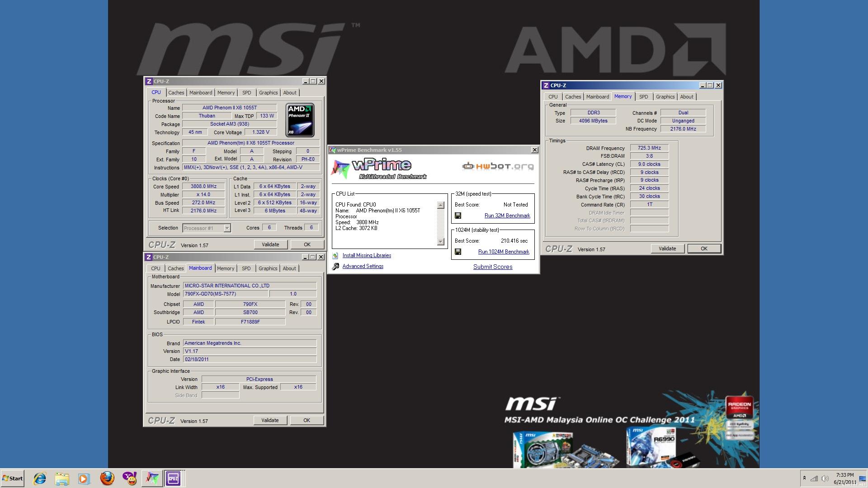Click the Advanced Settings wrench icon

click(335, 267)
